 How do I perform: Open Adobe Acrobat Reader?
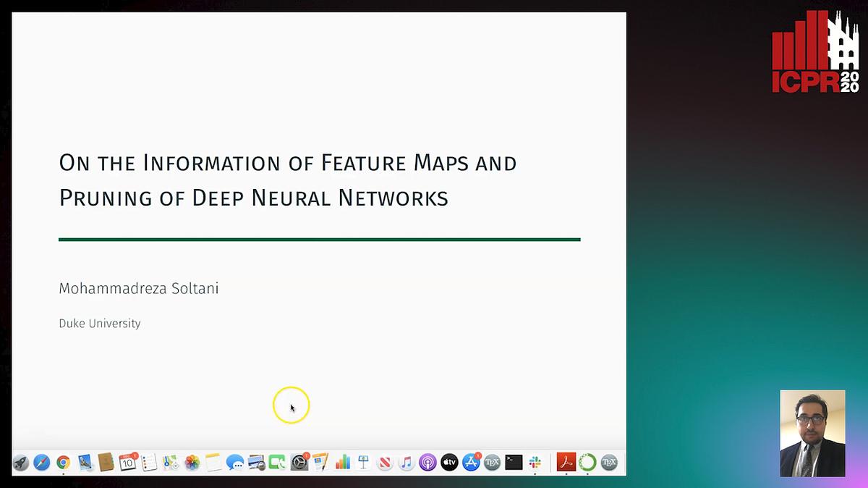pyautogui.click(x=566, y=462)
